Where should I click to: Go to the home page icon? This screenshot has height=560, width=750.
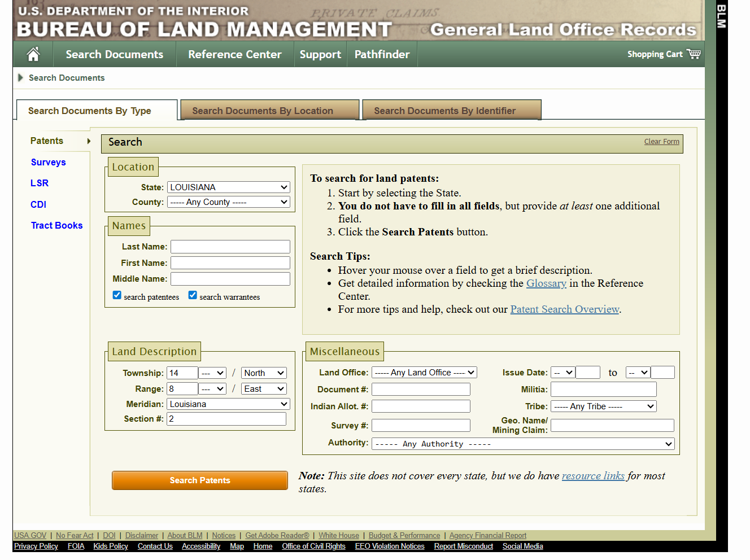click(33, 54)
